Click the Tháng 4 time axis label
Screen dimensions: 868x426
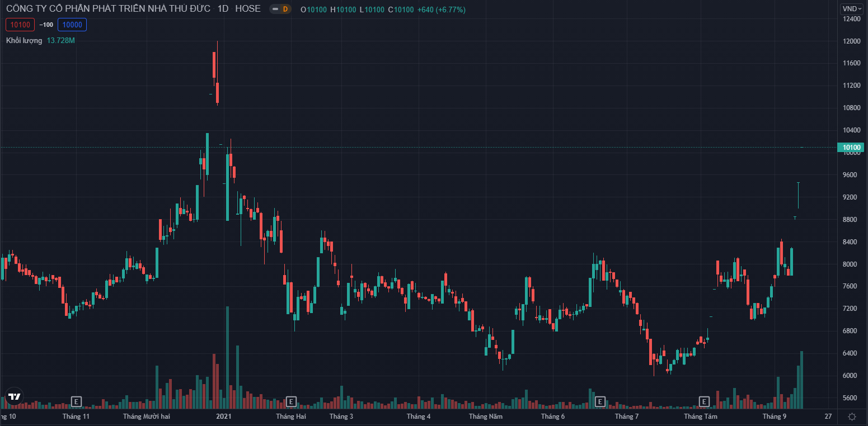pos(419,416)
